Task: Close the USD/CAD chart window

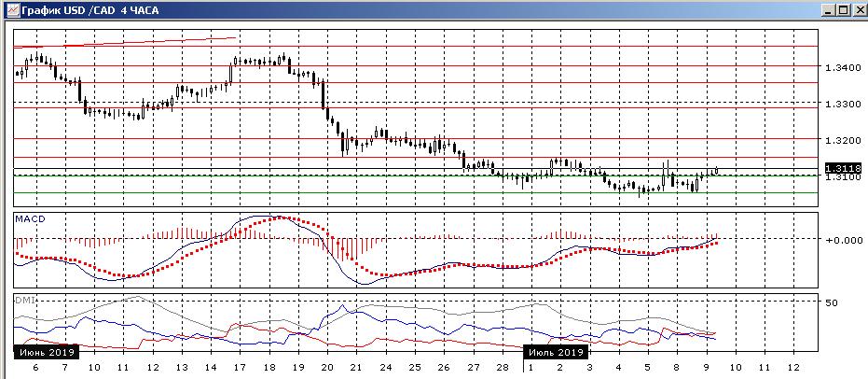Action: pyautogui.click(x=858, y=9)
